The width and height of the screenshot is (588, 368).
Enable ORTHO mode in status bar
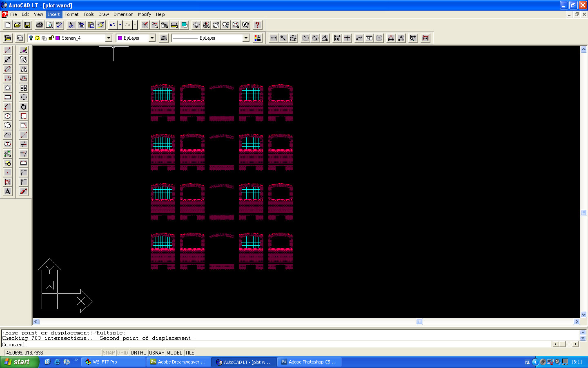click(x=138, y=352)
